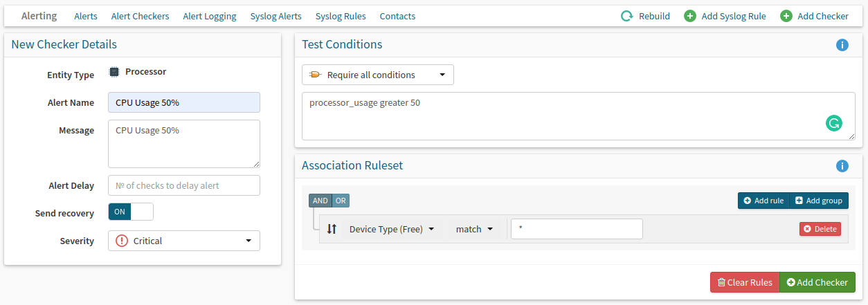Open the Severity Critical dropdown

click(x=184, y=241)
